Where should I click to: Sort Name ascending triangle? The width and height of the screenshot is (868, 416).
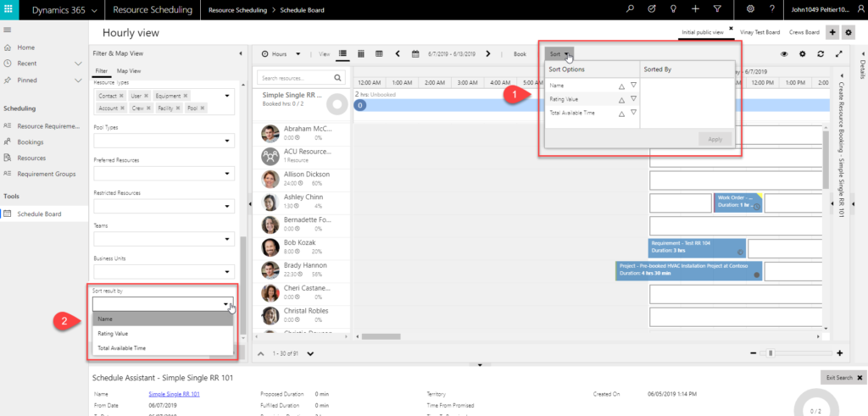coord(621,86)
